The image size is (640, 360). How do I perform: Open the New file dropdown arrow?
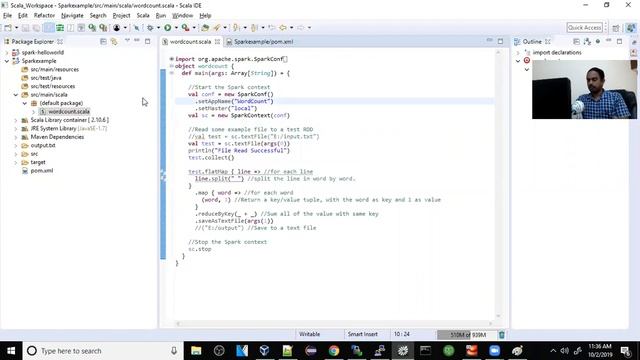tap(16, 28)
